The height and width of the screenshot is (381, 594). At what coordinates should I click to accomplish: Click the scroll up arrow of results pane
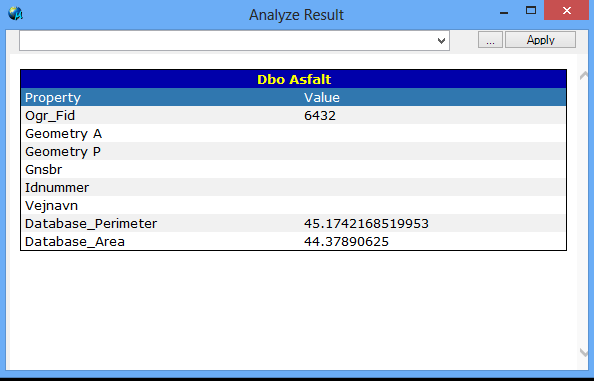[x=584, y=75]
